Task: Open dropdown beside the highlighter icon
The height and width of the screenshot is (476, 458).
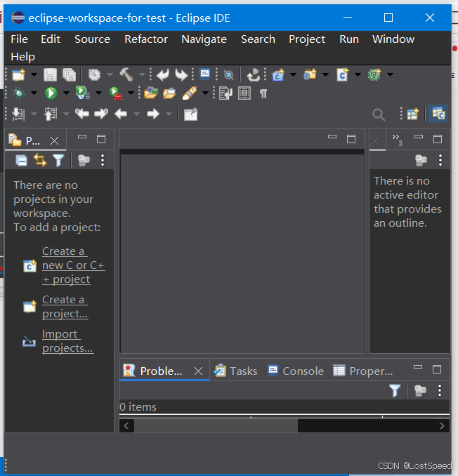Action: (x=206, y=93)
